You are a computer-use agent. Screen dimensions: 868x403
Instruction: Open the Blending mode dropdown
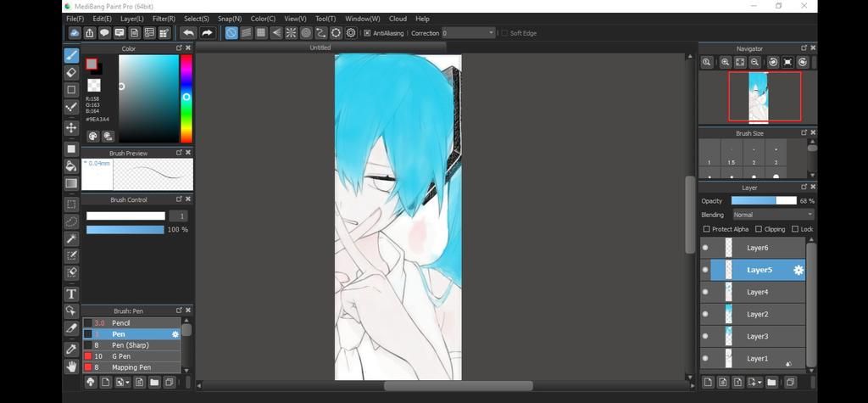773,215
